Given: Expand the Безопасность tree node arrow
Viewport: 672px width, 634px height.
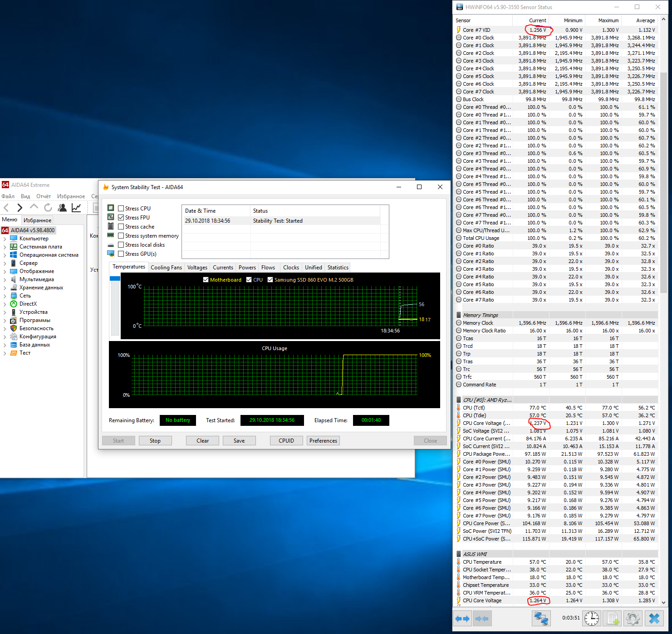Looking at the screenshot, I should point(5,328).
